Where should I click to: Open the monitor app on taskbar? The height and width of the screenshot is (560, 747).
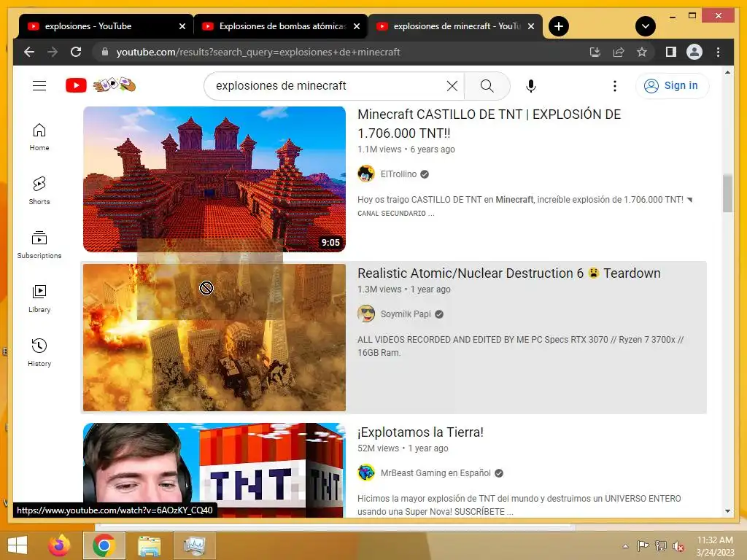tap(194, 545)
